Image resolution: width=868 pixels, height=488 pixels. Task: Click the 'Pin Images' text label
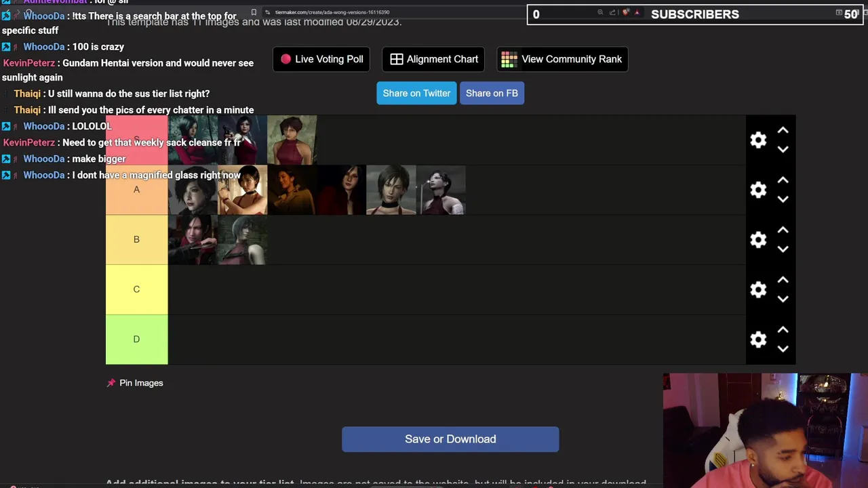pyautogui.click(x=141, y=383)
